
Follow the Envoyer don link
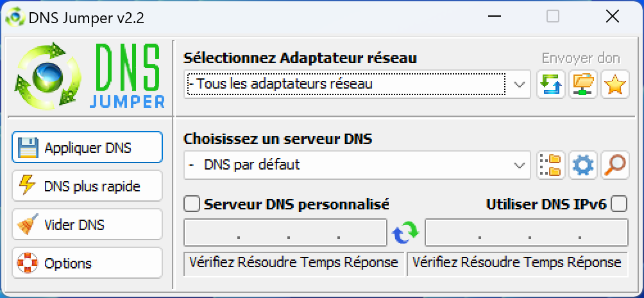coord(580,58)
